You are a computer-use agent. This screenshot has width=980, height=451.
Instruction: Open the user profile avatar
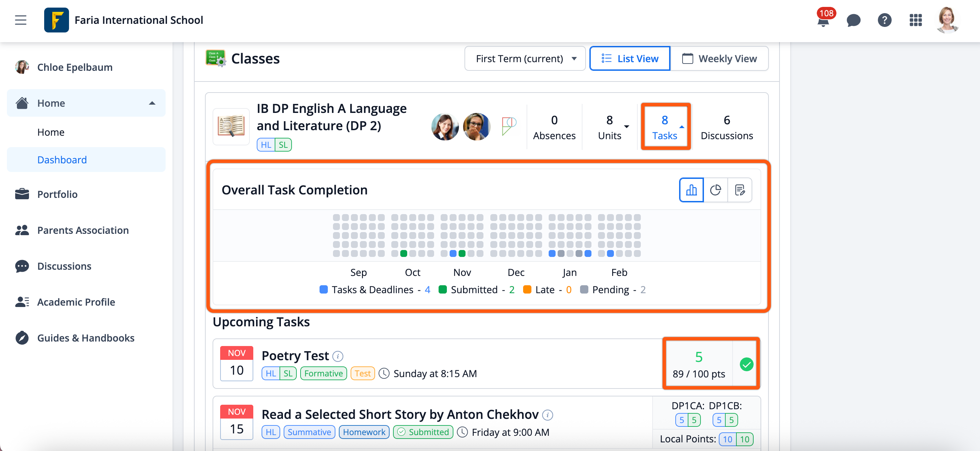[x=947, y=20]
